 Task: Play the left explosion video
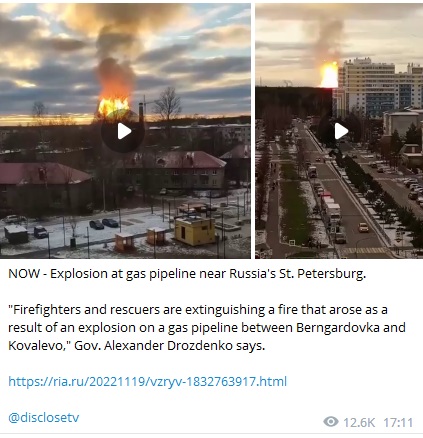[123, 131]
